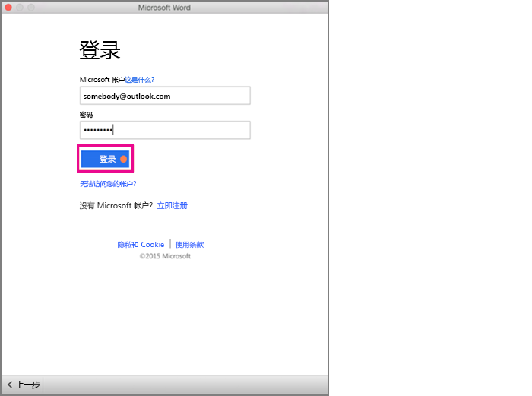532x396 pixels.
Task: Focus the 密码 password input field
Action: [x=165, y=131]
